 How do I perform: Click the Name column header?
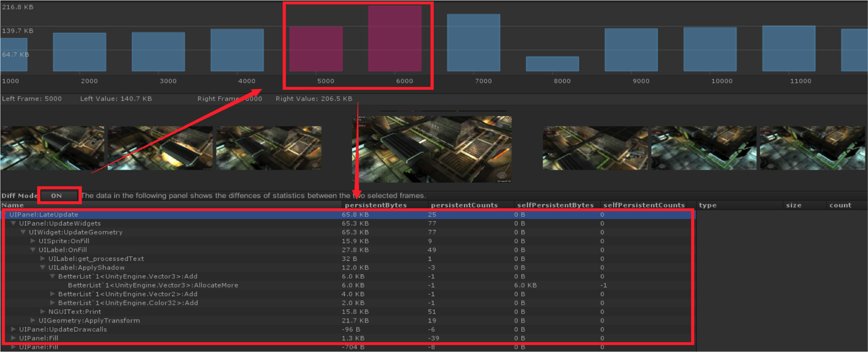[x=13, y=205]
